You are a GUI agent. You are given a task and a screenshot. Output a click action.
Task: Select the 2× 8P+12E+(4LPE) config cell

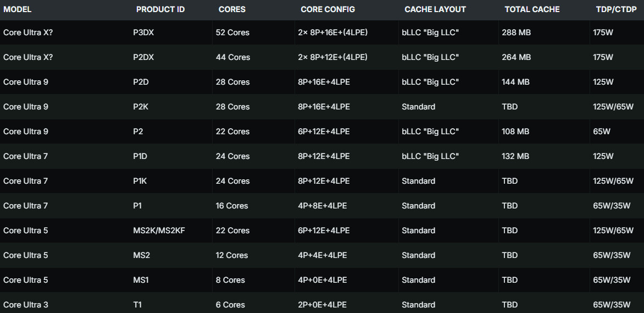click(x=332, y=57)
